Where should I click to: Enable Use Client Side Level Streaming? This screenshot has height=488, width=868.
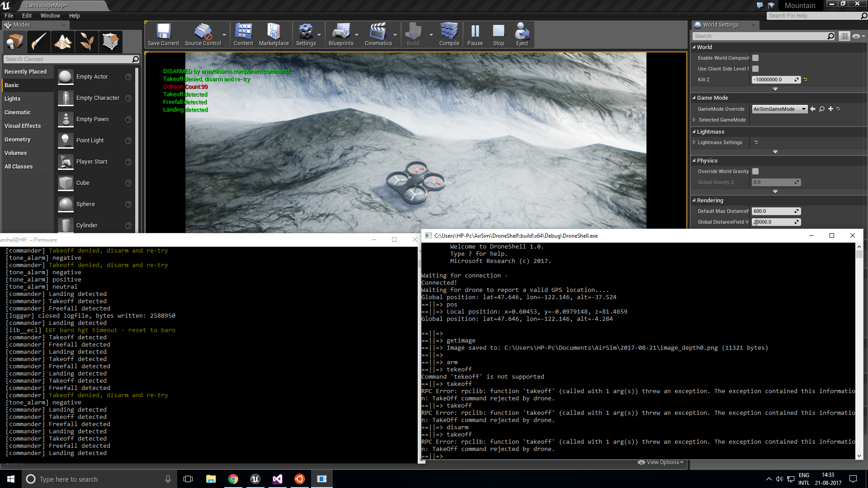[755, 69]
